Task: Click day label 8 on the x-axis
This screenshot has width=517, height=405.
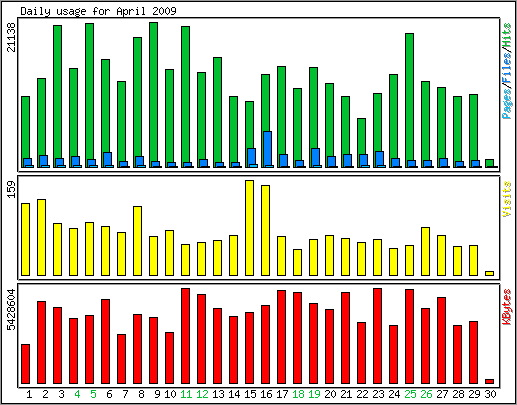Action: 141,394
